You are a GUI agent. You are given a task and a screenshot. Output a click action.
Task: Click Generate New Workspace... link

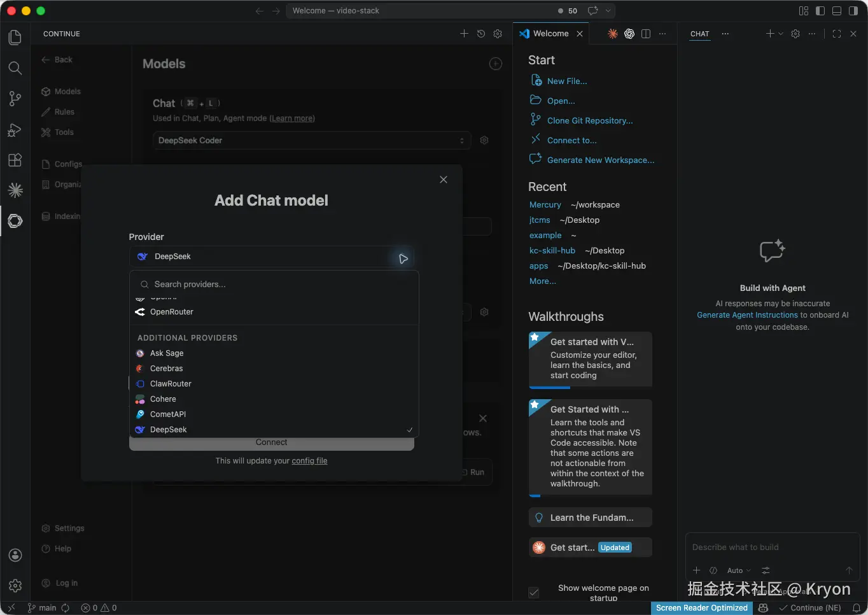point(601,160)
